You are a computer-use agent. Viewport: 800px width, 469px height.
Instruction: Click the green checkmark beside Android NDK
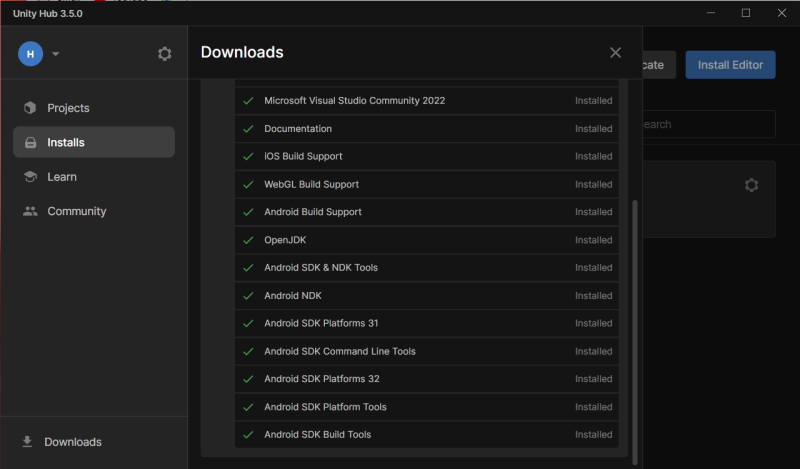click(x=248, y=295)
